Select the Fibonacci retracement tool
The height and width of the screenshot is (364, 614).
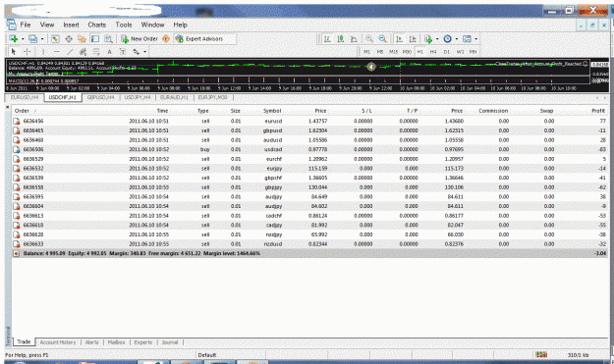(x=96, y=51)
